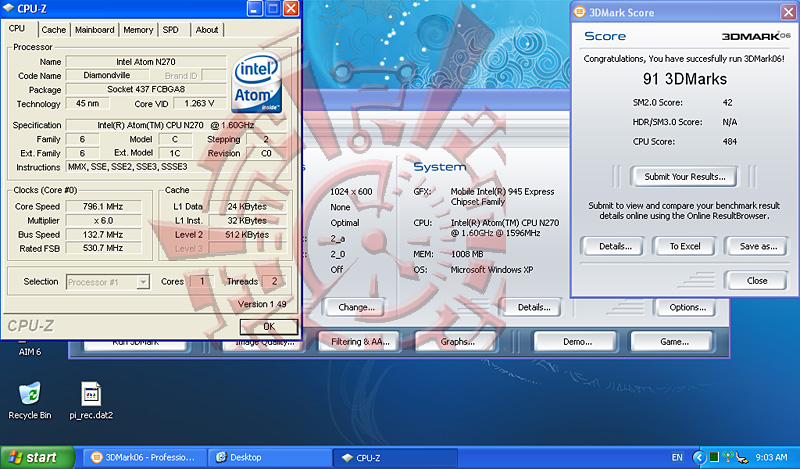
Task: Switch to the Cache tab
Action: (x=54, y=30)
